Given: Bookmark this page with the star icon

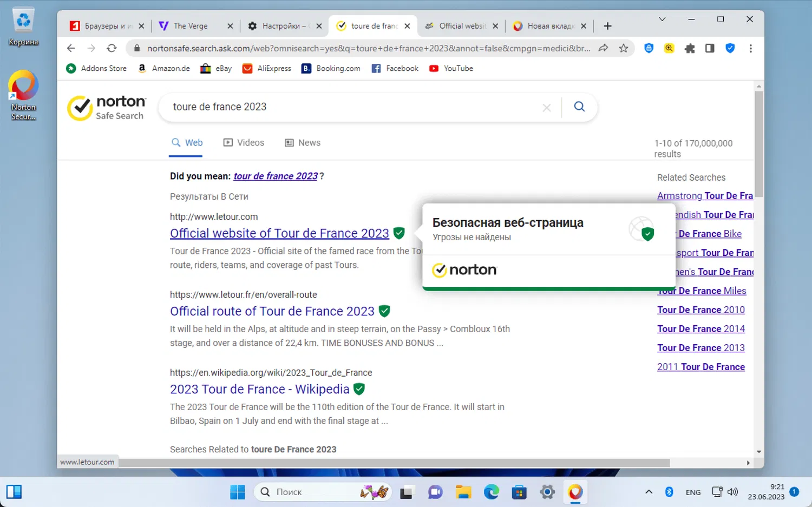Looking at the screenshot, I should coord(624,48).
